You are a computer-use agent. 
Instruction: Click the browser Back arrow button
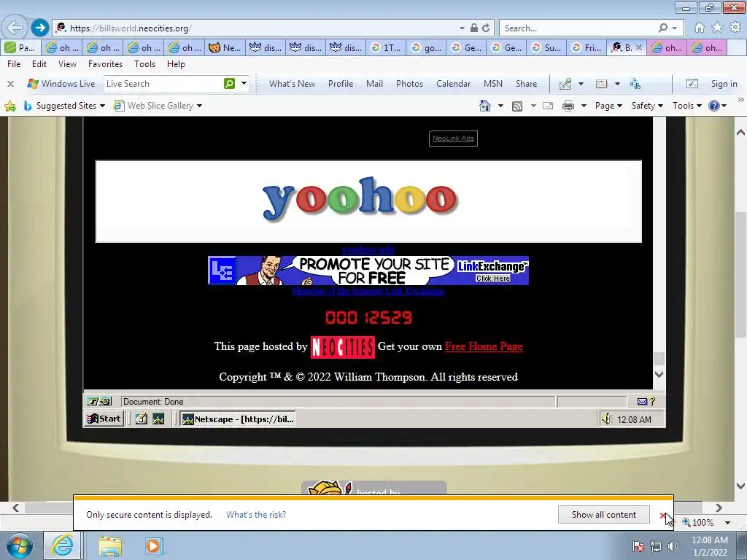pyautogui.click(x=15, y=28)
